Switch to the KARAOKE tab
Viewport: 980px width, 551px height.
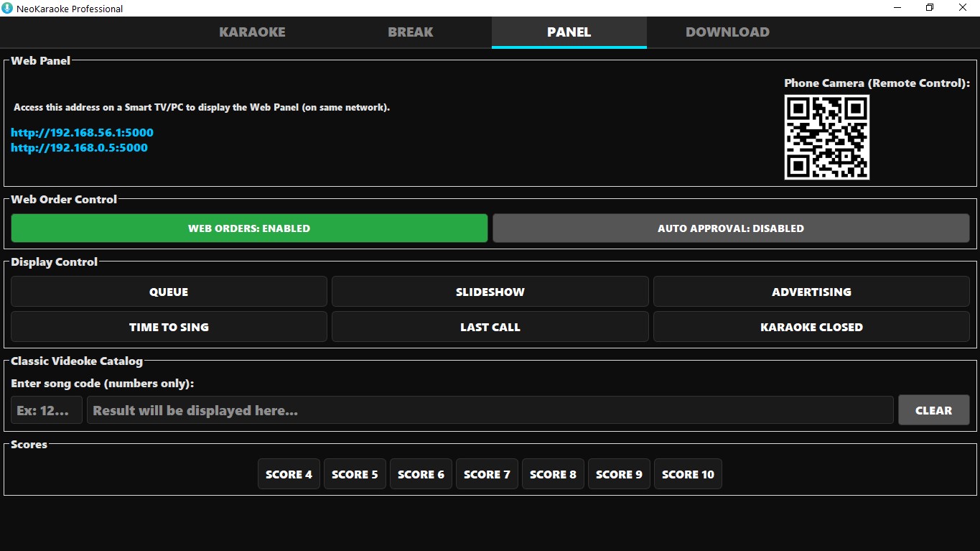click(x=252, y=32)
